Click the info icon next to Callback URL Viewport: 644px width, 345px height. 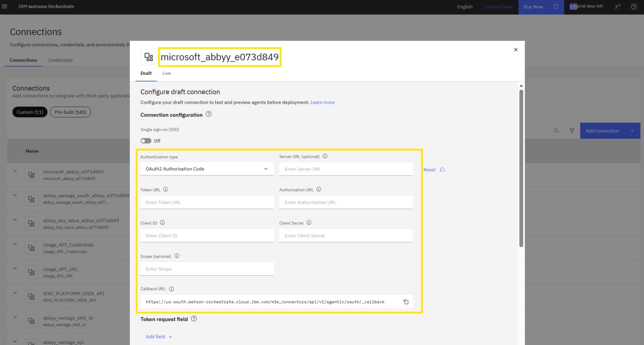pos(171,289)
